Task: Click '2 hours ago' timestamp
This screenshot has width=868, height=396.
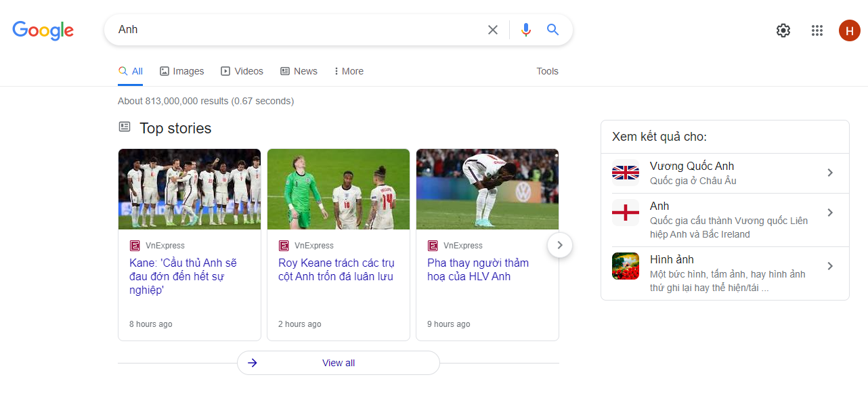Action: coord(299,324)
